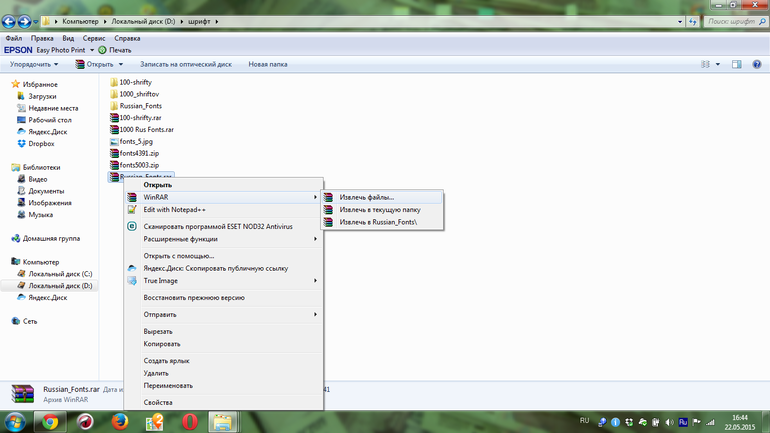The width and height of the screenshot is (770, 433).
Task: Choose 'Извлечь в текущую папку'
Action: pos(379,210)
